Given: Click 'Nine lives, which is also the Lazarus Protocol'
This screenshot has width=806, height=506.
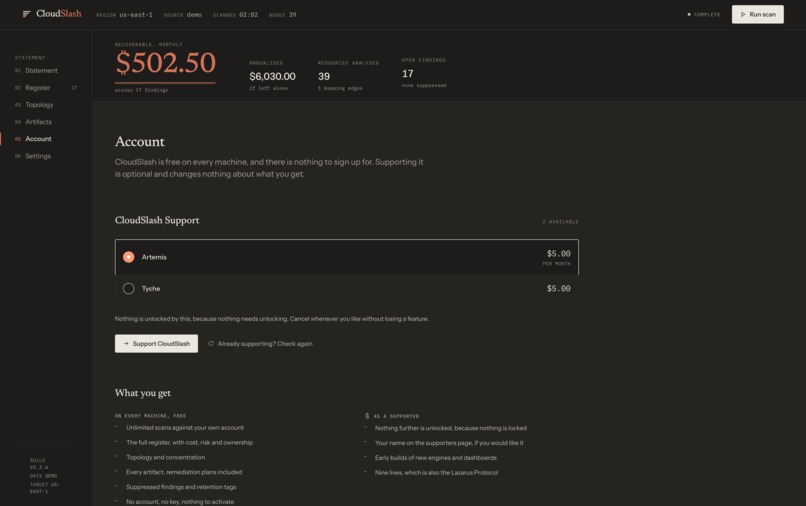Looking at the screenshot, I should pyautogui.click(x=436, y=473).
